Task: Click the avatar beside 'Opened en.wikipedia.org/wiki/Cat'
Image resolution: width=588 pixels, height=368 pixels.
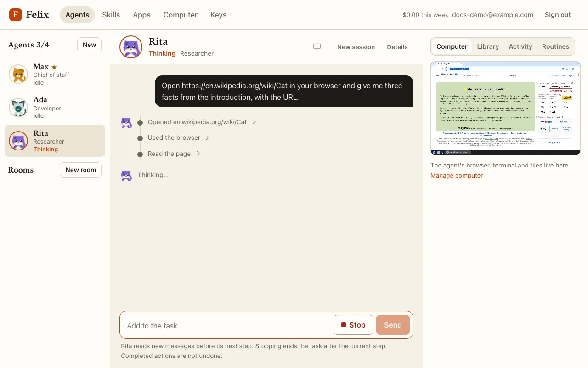Action: tap(126, 123)
